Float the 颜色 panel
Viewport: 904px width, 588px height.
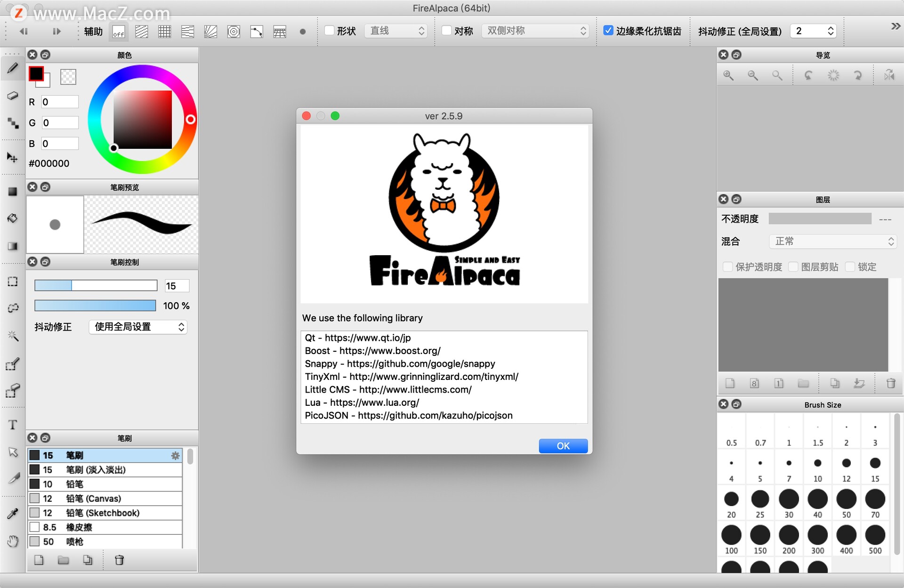(45, 55)
